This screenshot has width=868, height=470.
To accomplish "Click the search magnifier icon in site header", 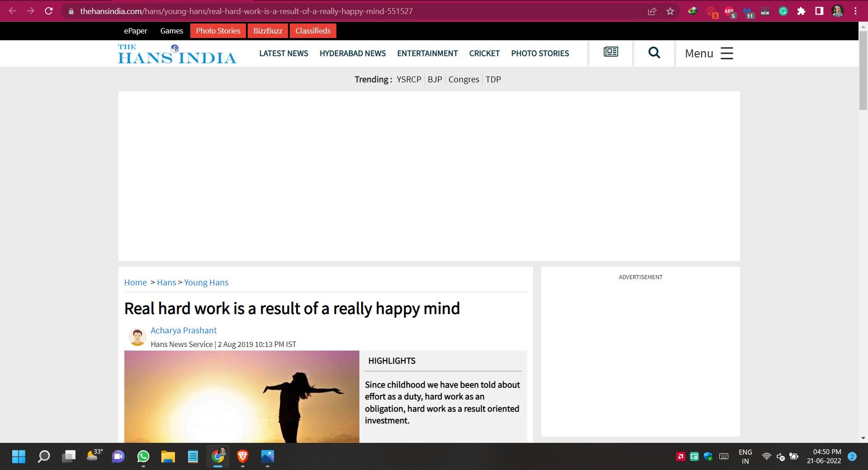I will (654, 53).
